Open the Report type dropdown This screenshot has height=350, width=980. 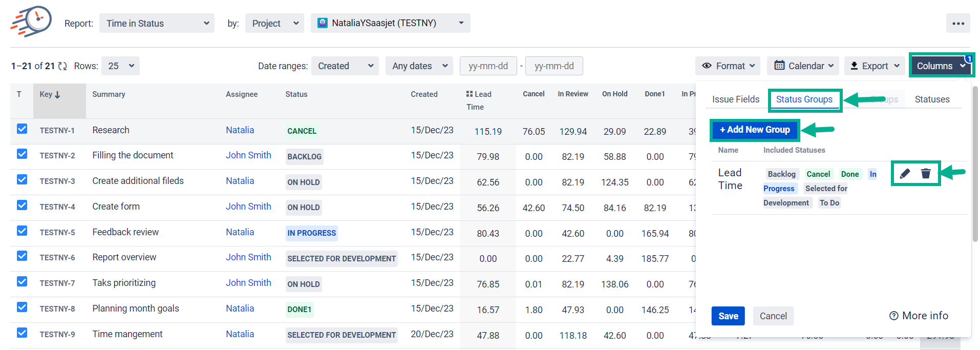coord(157,24)
